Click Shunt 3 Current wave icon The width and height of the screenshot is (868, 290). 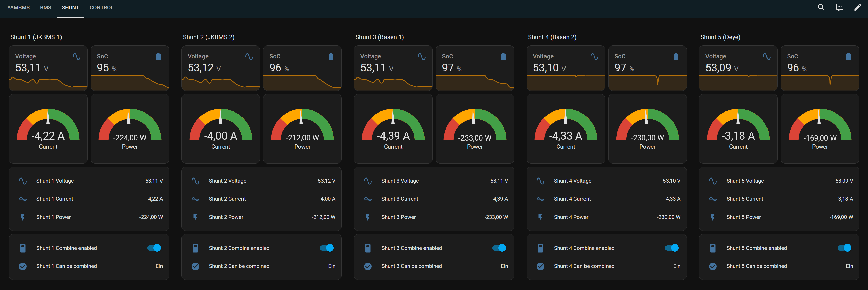click(x=368, y=199)
